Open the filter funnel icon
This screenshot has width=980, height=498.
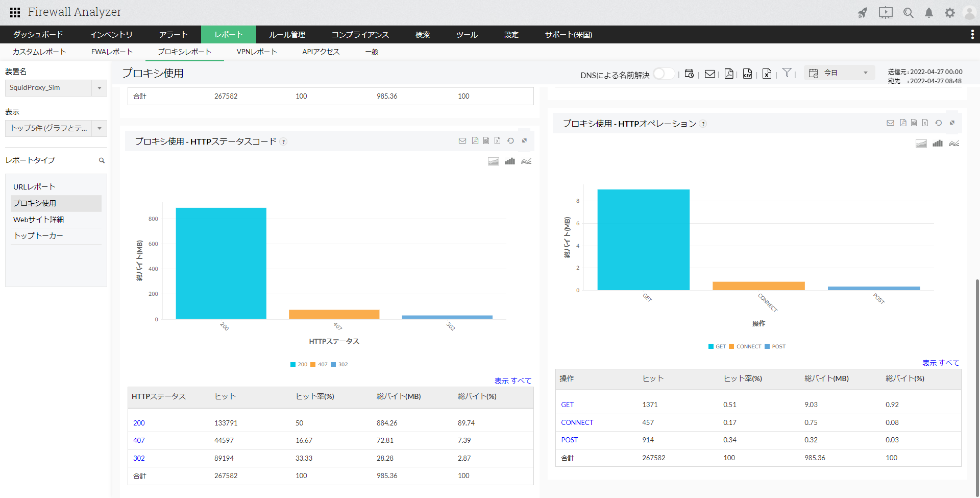pos(787,73)
